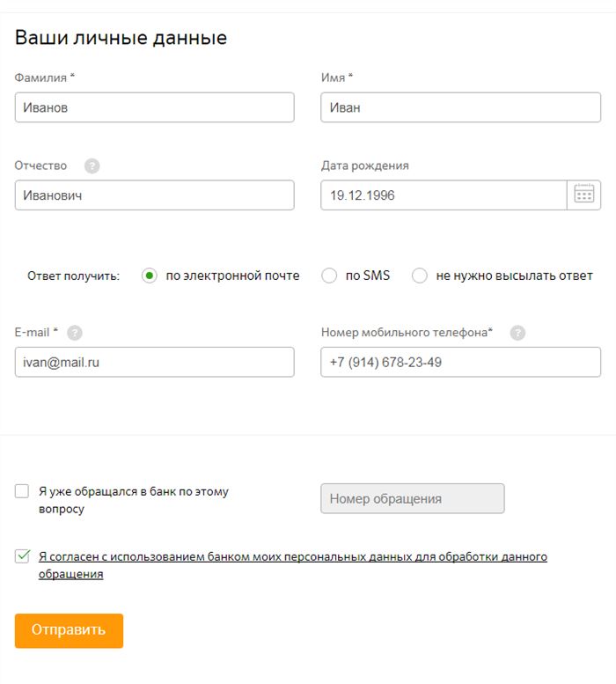Viewport: 616px width, 684px height.
Task: Select the 'по электронной почте' radio option
Action: click(x=149, y=276)
